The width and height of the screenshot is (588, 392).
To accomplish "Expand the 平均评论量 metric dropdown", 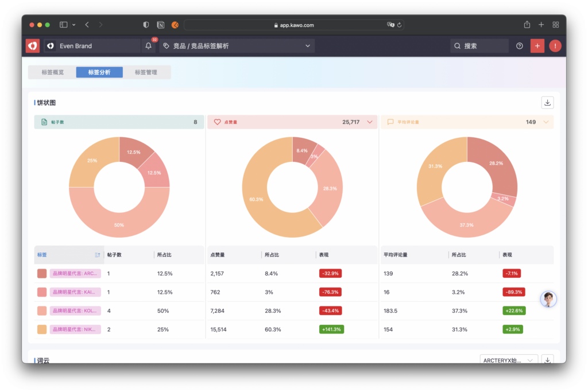I will coord(546,122).
